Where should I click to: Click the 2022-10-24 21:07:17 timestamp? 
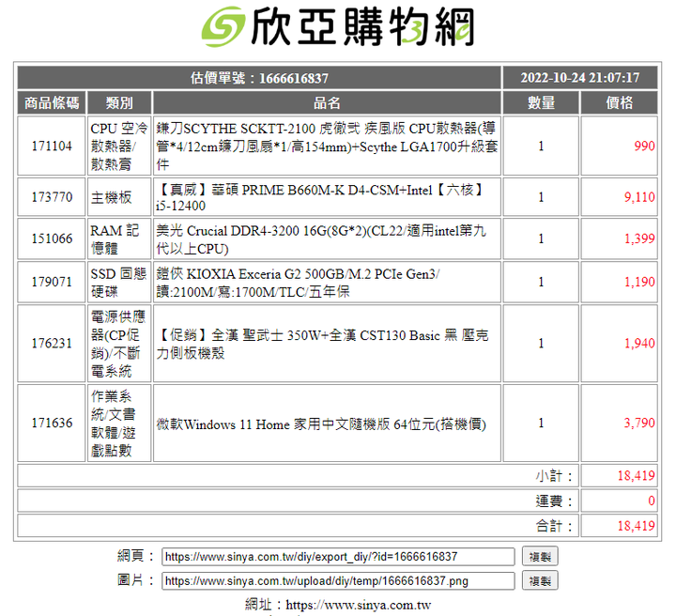point(580,78)
